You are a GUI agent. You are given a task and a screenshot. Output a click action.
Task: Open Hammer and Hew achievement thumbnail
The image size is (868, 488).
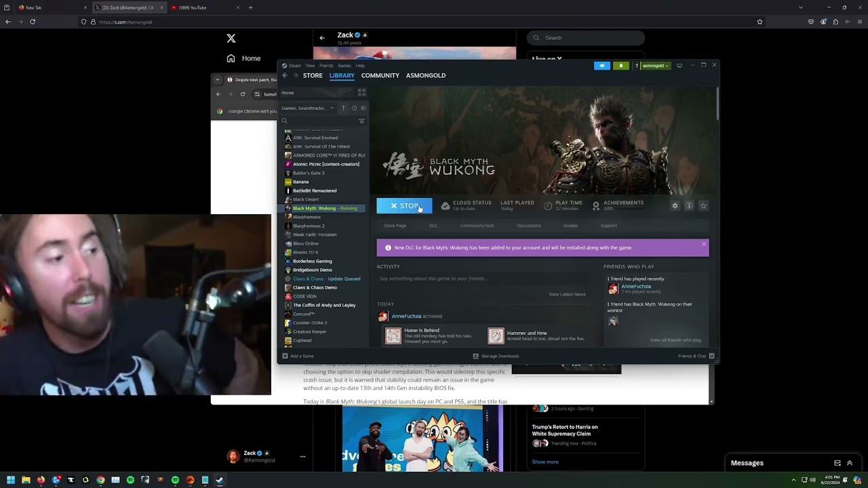pyautogui.click(x=496, y=335)
